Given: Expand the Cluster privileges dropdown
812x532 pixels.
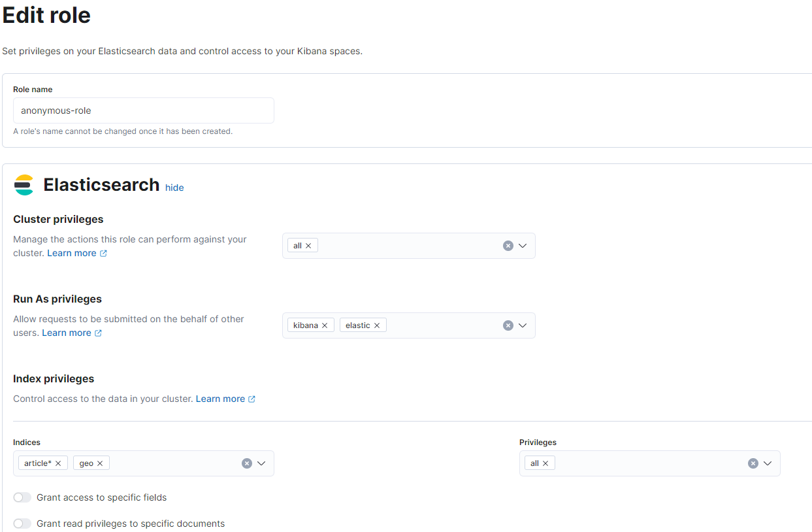Looking at the screenshot, I should pos(523,246).
